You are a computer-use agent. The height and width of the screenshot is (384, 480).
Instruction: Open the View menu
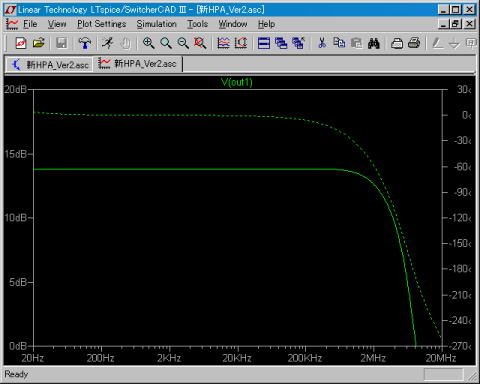[x=57, y=24]
